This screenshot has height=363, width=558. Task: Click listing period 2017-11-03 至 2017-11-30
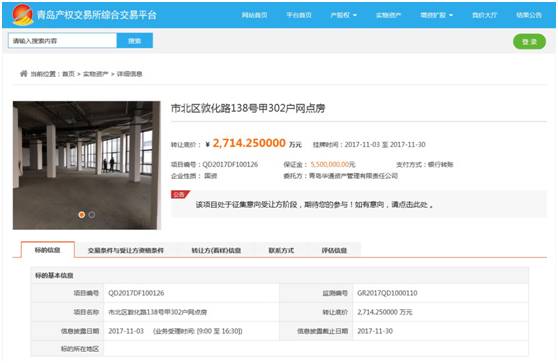385,144
